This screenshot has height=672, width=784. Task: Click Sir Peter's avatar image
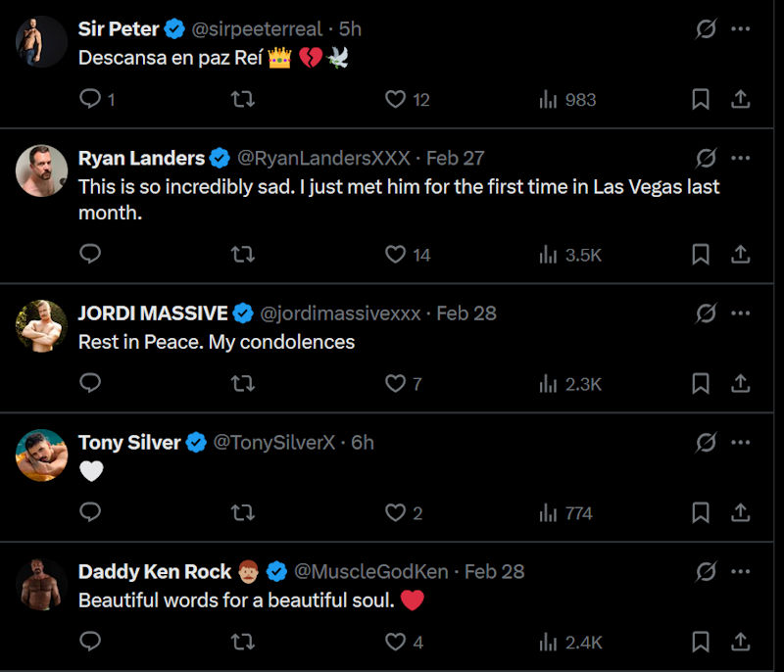click(x=41, y=42)
